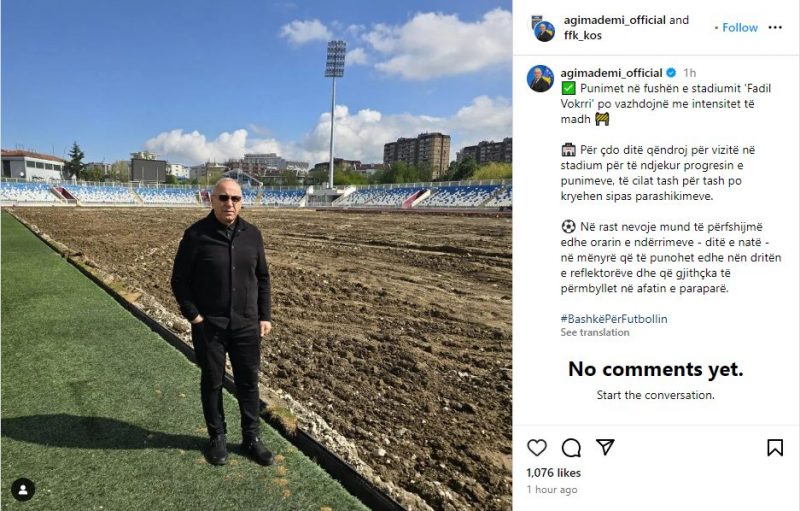Follow the agimademi_official account
The width and height of the screenshot is (800, 511).
[x=740, y=28]
